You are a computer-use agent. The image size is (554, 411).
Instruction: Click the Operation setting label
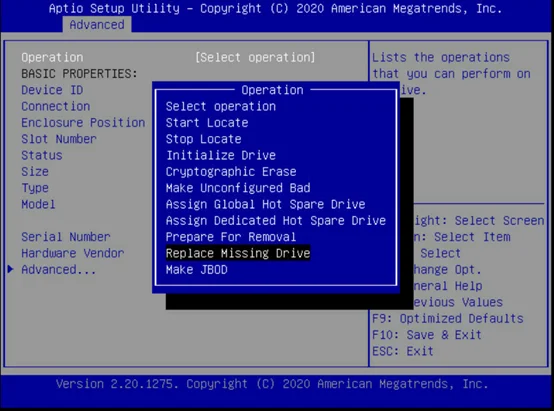[52, 57]
